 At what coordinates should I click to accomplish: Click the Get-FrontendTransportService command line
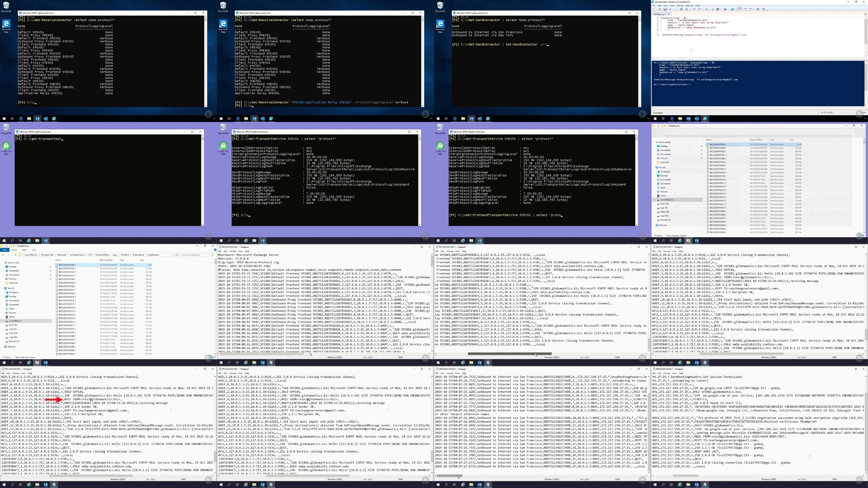pos(506,215)
